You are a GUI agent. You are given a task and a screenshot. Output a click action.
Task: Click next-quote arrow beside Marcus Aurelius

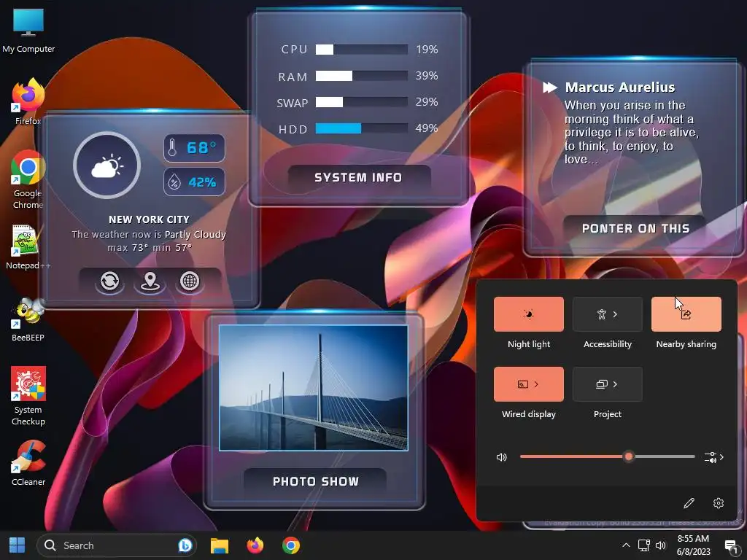(550, 87)
